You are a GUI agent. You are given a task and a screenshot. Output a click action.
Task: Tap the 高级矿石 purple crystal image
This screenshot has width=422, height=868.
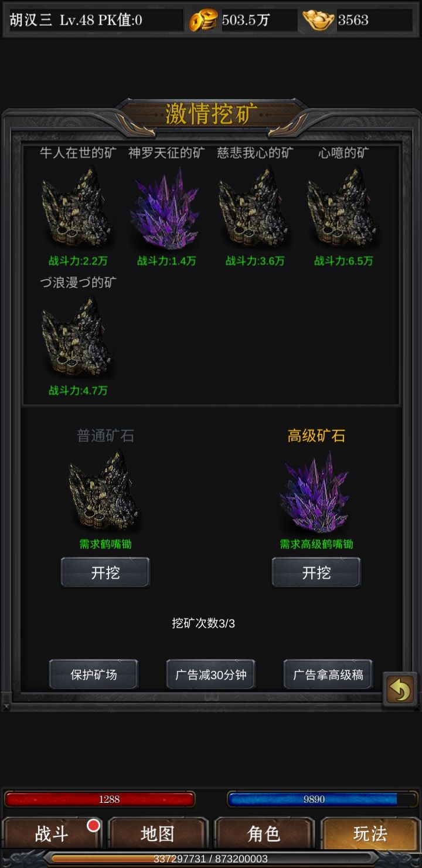click(x=315, y=491)
